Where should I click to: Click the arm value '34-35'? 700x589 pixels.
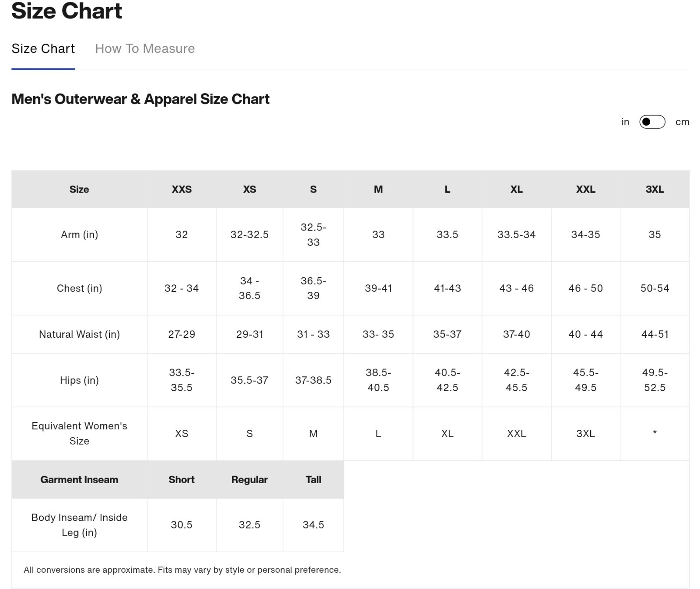(x=585, y=235)
